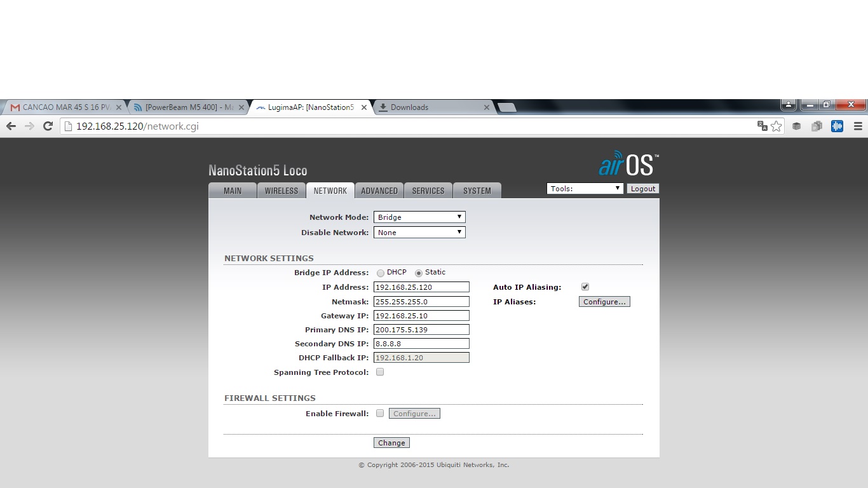
Task: Switch to the PowerBeam M5 400 browser tab
Action: click(188, 107)
